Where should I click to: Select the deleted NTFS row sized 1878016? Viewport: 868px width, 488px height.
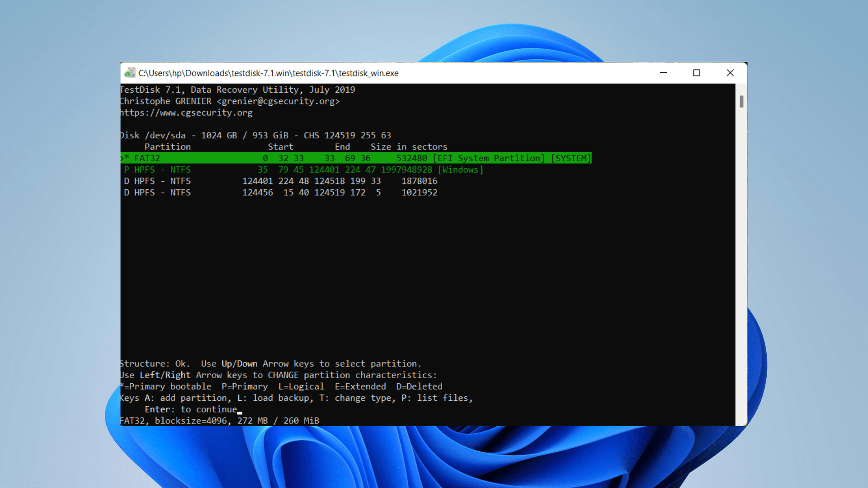tap(280, 181)
